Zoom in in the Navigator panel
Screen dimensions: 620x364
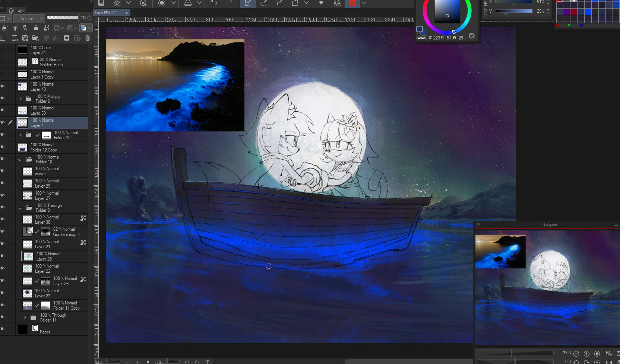(586, 354)
